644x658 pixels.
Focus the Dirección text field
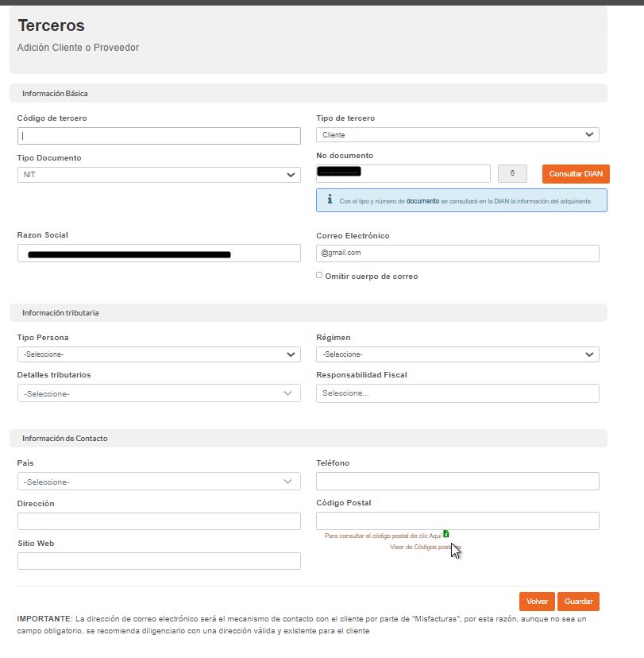(x=159, y=521)
